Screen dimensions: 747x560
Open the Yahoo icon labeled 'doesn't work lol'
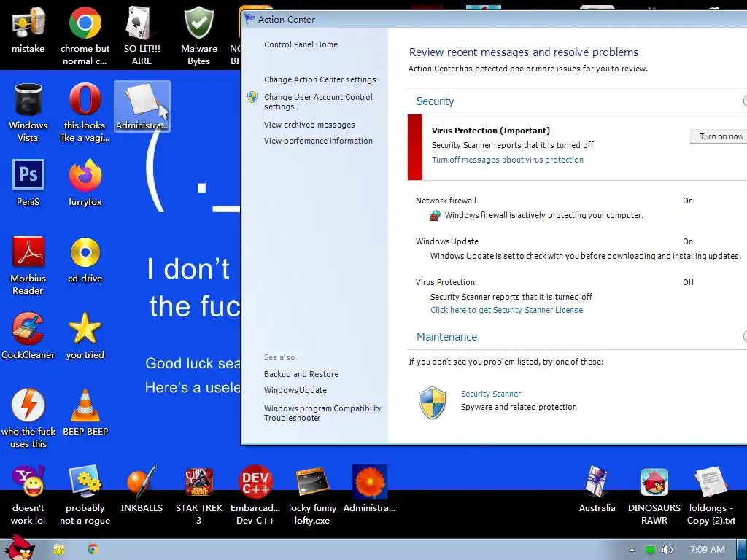coord(28,495)
